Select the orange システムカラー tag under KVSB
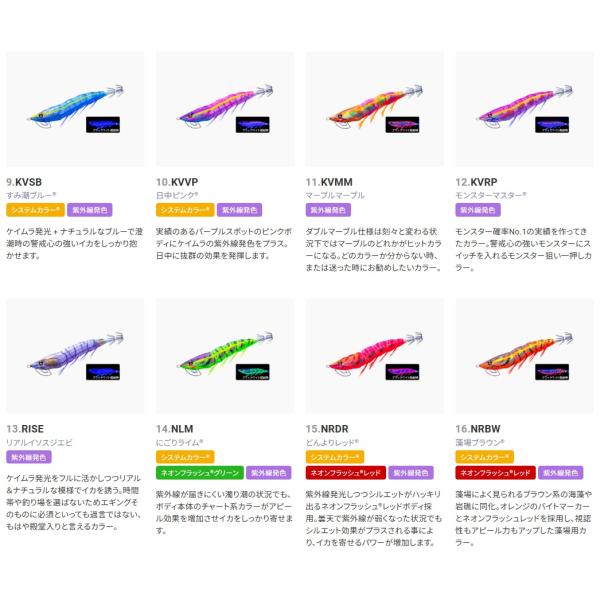The image size is (600, 600). pyautogui.click(x=35, y=210)
